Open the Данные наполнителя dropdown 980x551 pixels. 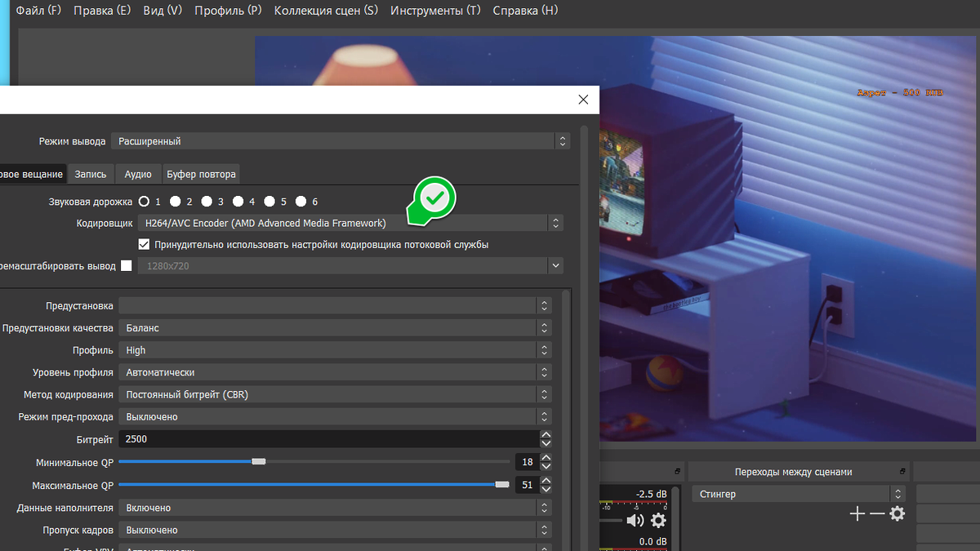point(335,508)
